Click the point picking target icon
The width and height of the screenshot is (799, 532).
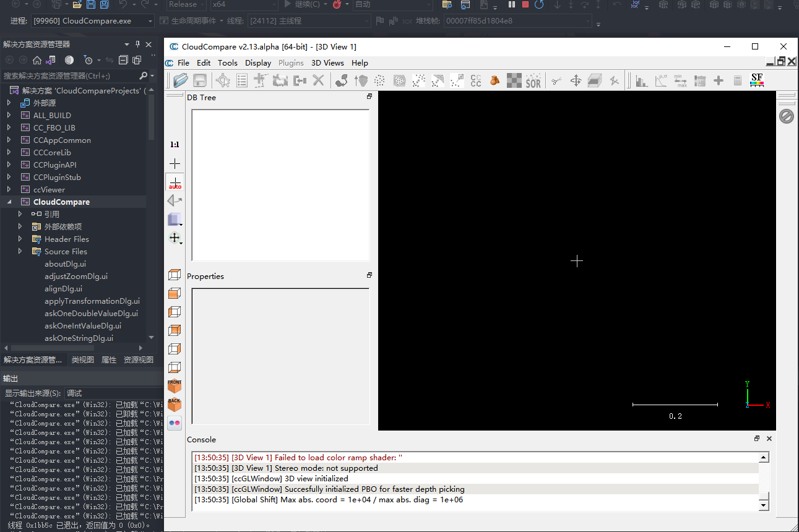pos(223,80)
